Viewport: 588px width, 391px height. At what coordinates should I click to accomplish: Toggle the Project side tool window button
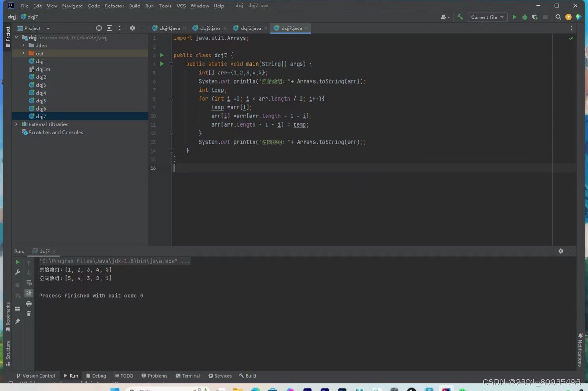tap(7, 37)
